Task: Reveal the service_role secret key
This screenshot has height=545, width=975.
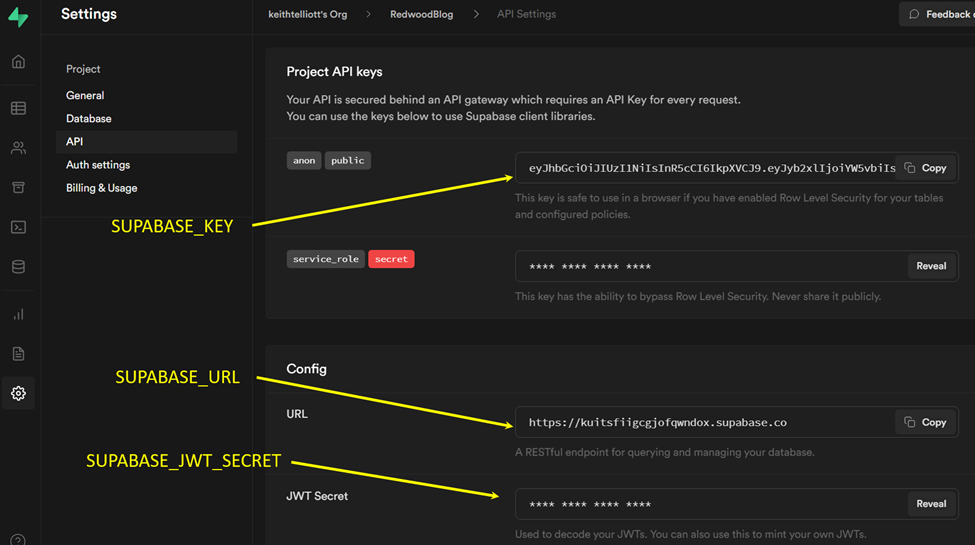Action: tap(931, 266)
